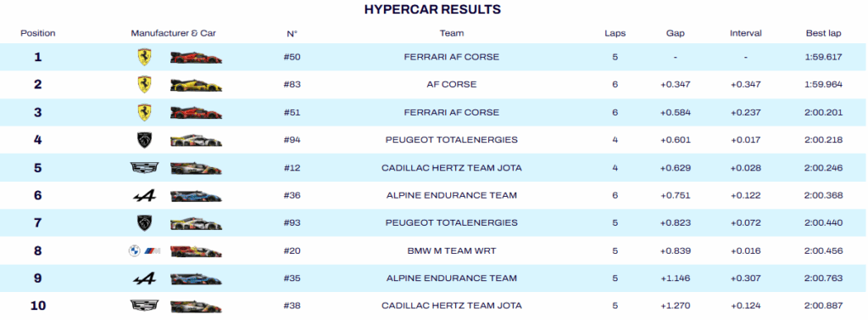The height and width of the screenshot is (320, 868).
Task: Click the Position column header
Action: click(x=38, y=33)
